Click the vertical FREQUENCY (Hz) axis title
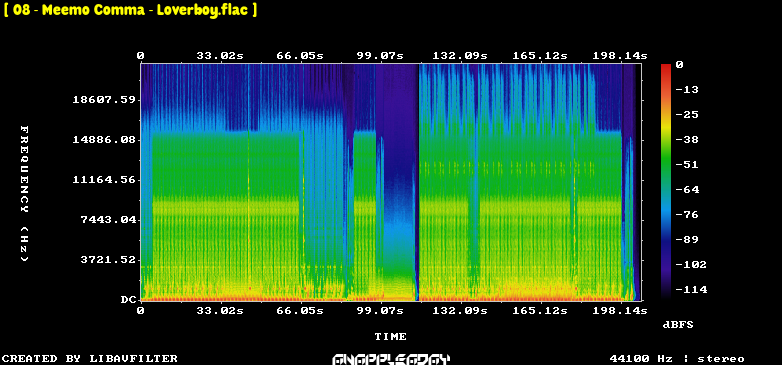 pyautogui.click(x=24, y=193)
